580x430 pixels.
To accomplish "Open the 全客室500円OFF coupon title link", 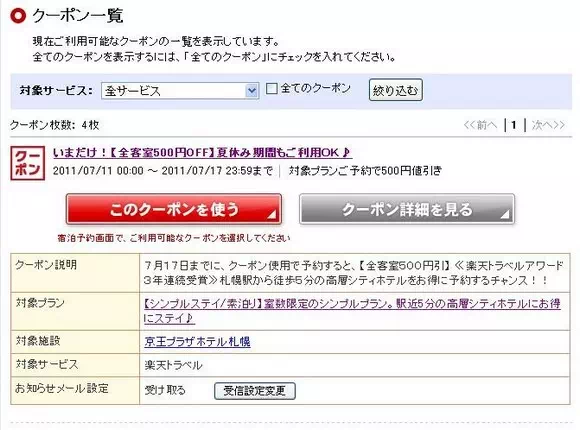I will [x=202, y=152].
